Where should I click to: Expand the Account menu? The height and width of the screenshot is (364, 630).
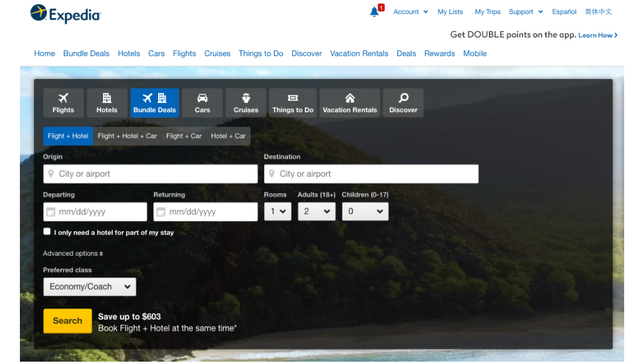tap(410, 12)
